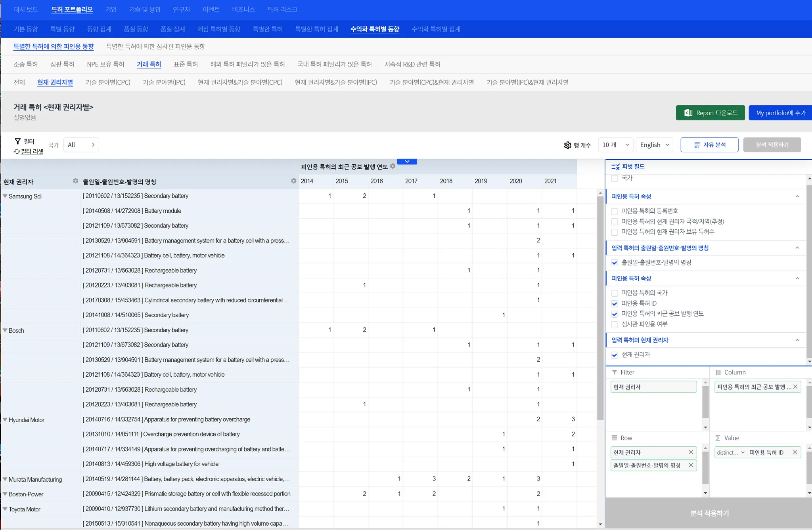This screenshot has width=812, height=530.
Task: Open the English language dropdown
Action: tap(654, 145)
